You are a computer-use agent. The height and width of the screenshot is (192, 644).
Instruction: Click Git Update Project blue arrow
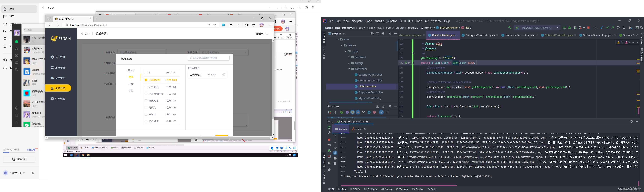point(602,28)
